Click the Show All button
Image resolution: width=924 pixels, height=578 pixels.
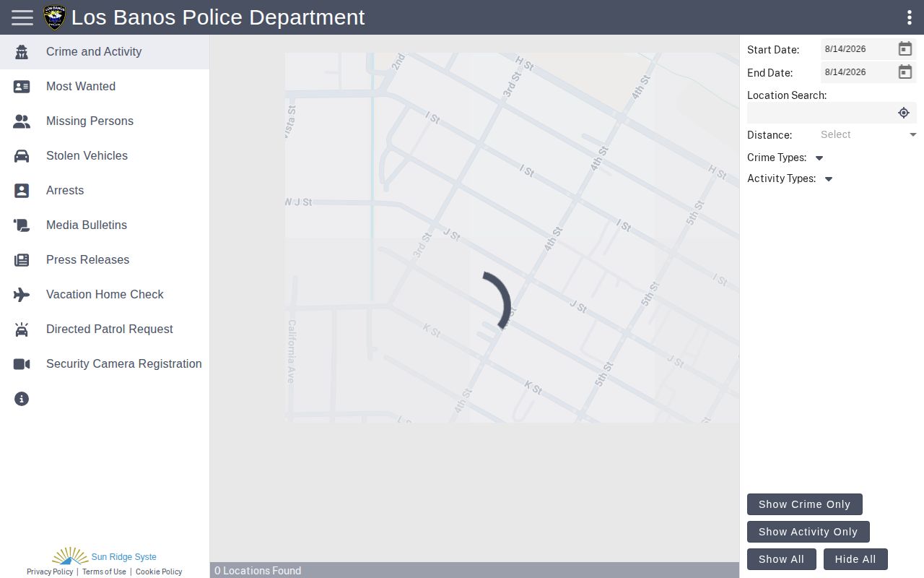point(782,559)
